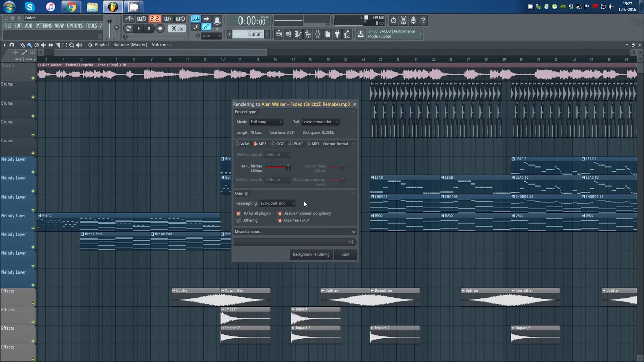Open Resampling 128-point sinc dropdown

(x=277, y=203)
